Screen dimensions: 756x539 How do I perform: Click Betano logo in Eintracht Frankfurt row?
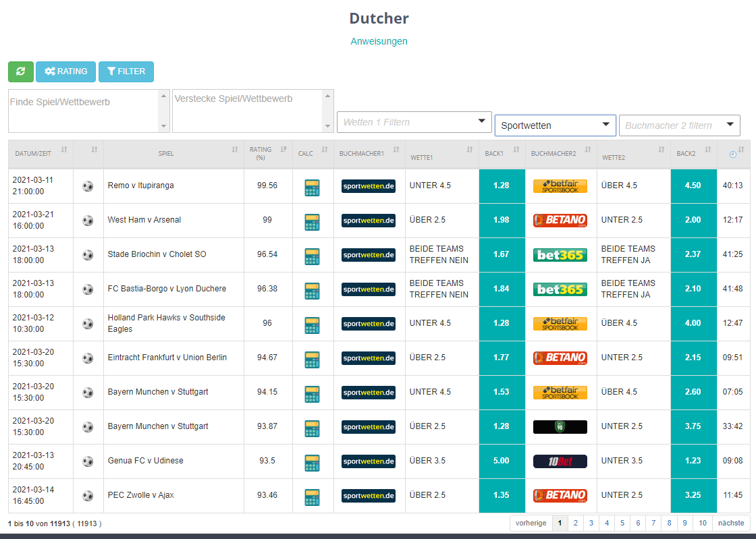coord(560,358)
